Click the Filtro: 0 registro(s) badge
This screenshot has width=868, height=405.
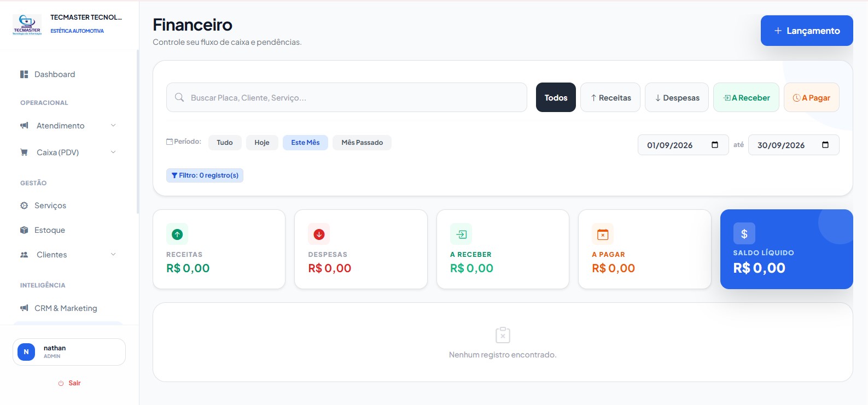click(205, 175)
